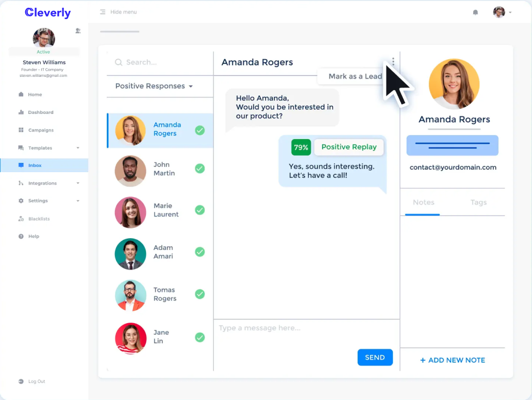Click the Home house icon
532x400 pixels.
(x=21, y=94)
